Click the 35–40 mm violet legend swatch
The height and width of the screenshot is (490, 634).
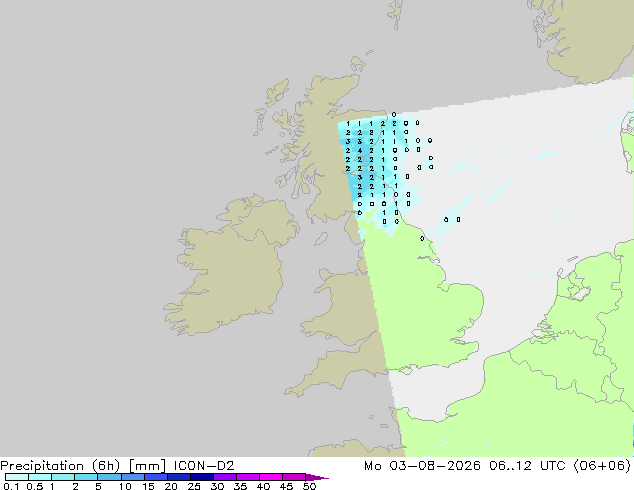point(247,477)
